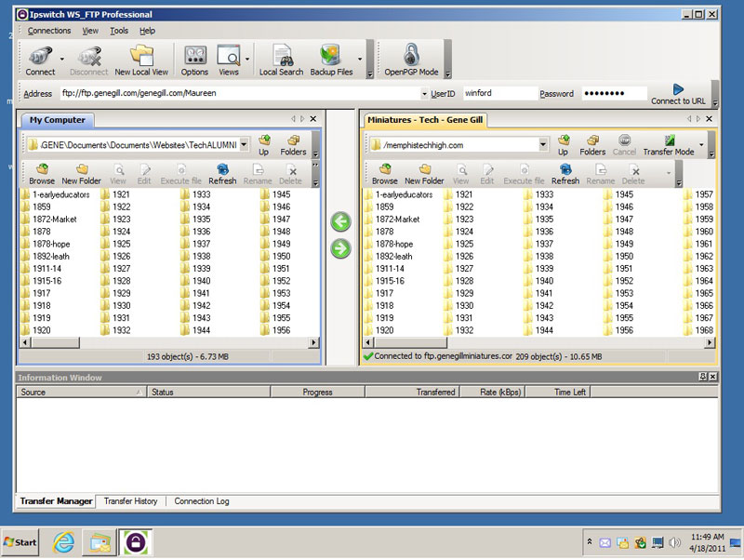The image size is (744, 560).
Task: Select local folder 1-earlyeducators
Action: click(55, 194)
